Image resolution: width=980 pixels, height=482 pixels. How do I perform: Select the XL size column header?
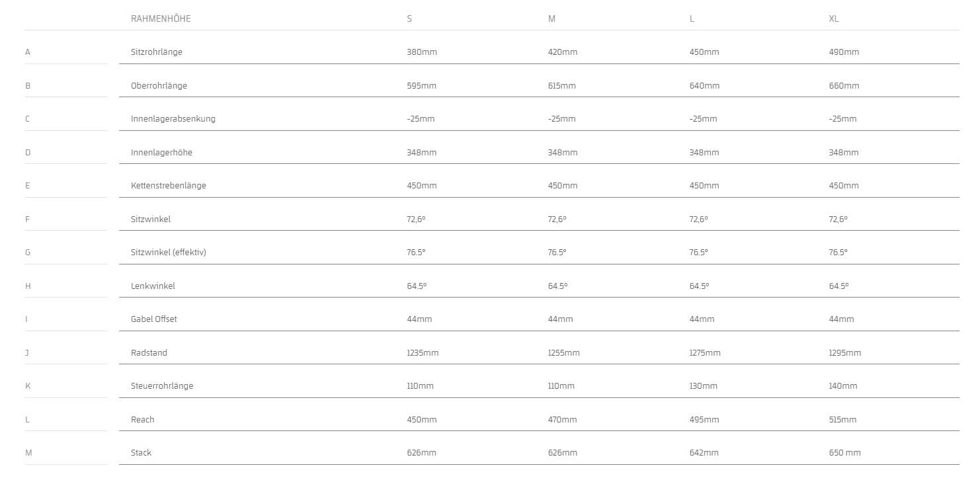834,19
